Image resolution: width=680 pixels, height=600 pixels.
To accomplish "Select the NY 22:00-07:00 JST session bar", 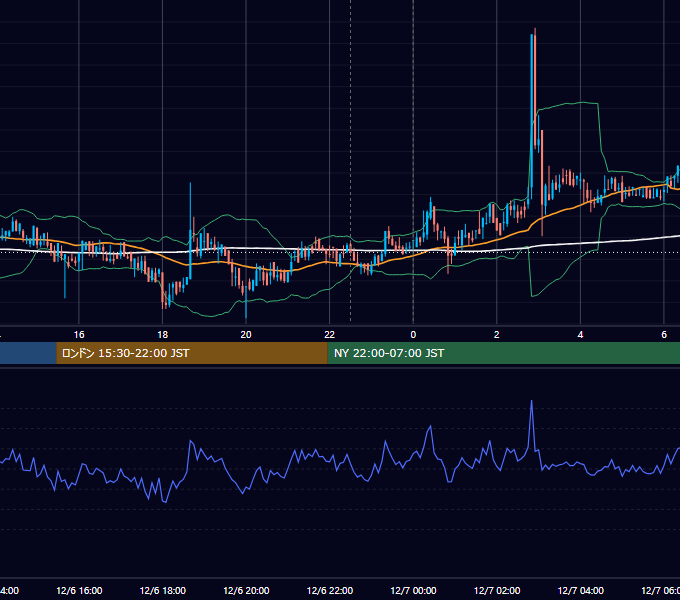I will coord(503,353).
